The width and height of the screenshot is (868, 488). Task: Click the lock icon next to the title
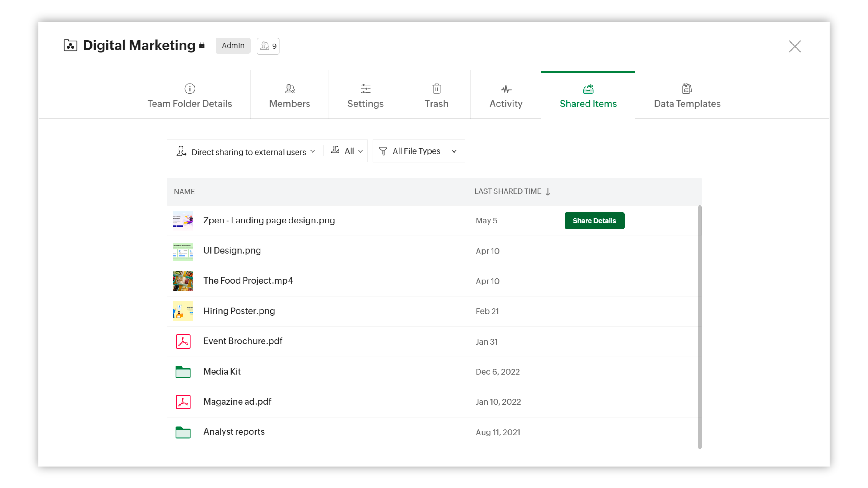(x=202, y=46)
